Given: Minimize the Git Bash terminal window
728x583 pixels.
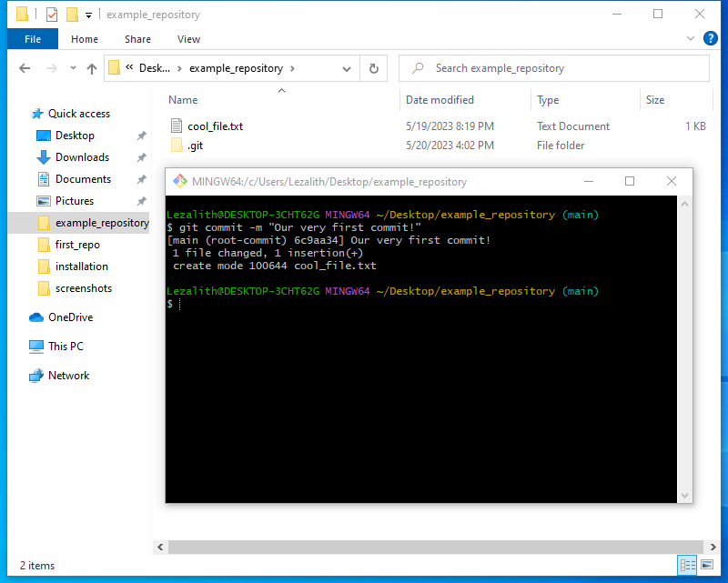Looking at the screenshot, I should click(x=589, y=181).
